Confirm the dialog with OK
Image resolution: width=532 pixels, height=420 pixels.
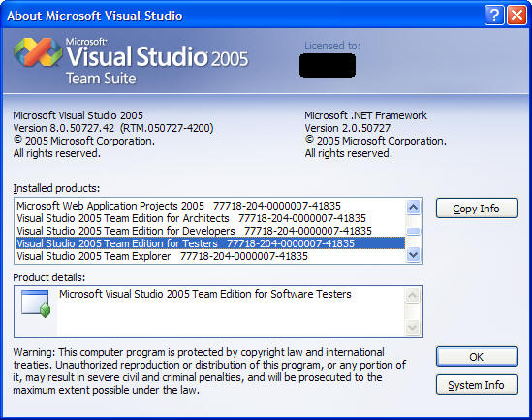[x=477, y=357]
